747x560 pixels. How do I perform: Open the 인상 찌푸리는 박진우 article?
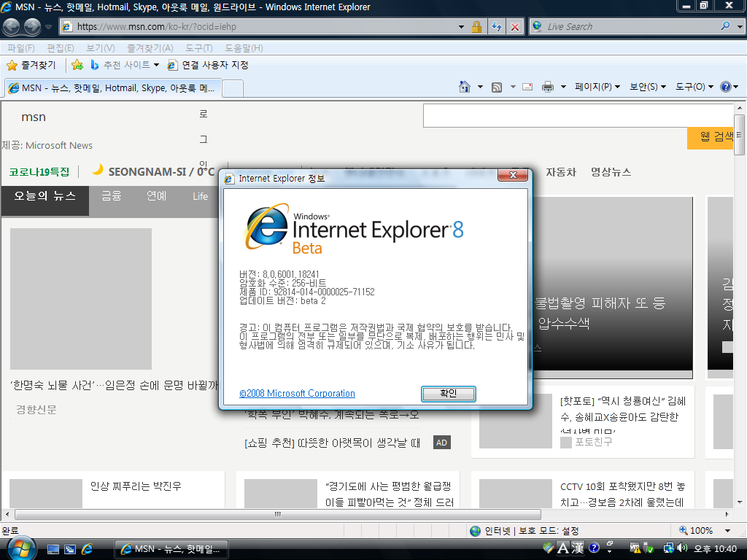point(136,486)
